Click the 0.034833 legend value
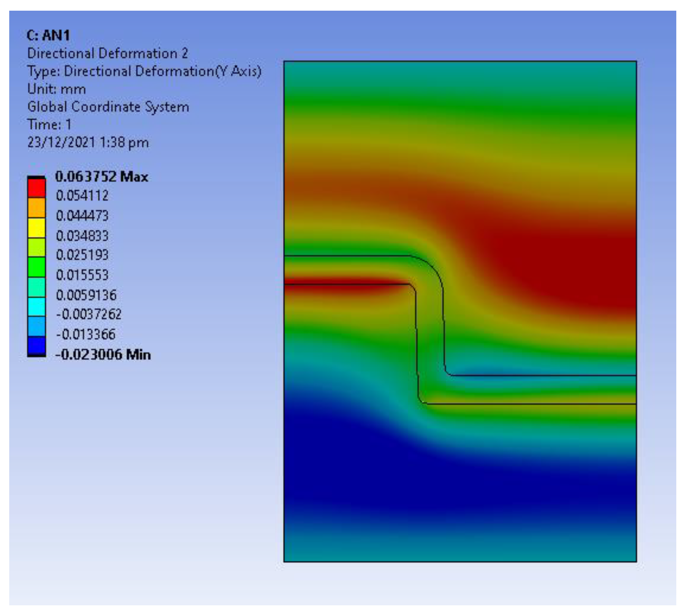Image resolution: width=686 pixels, height=616 pixels. pos(82,236)
